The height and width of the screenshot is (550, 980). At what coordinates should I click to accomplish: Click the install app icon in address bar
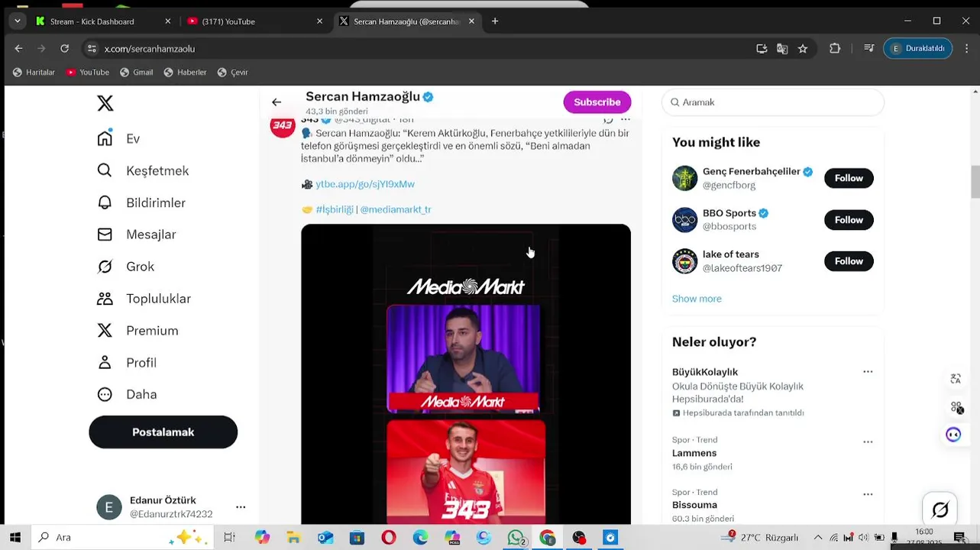click(x=762, y=49)
